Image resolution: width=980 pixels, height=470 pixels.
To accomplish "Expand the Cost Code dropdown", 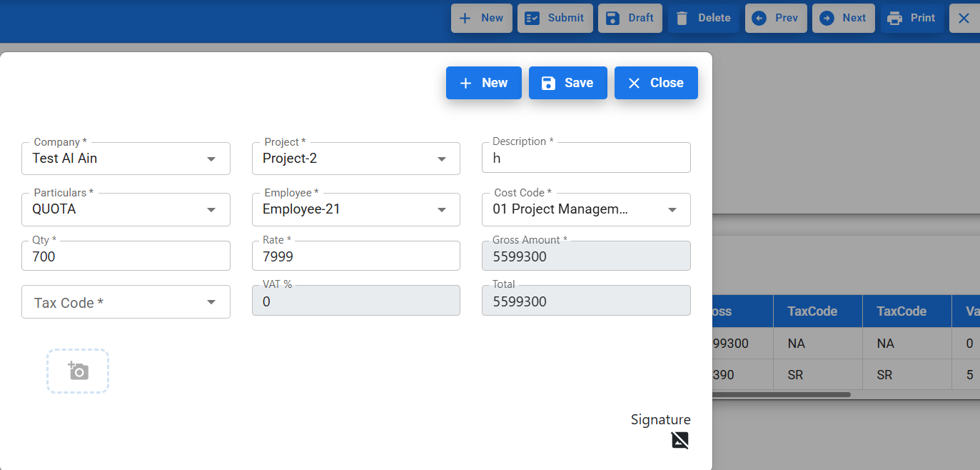I will coord(672,209).
